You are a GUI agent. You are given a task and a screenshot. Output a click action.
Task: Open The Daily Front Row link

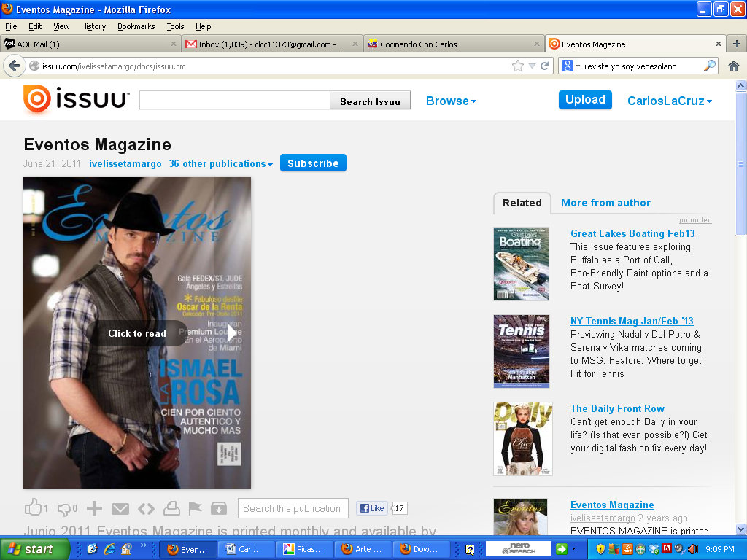click(617, 408)
